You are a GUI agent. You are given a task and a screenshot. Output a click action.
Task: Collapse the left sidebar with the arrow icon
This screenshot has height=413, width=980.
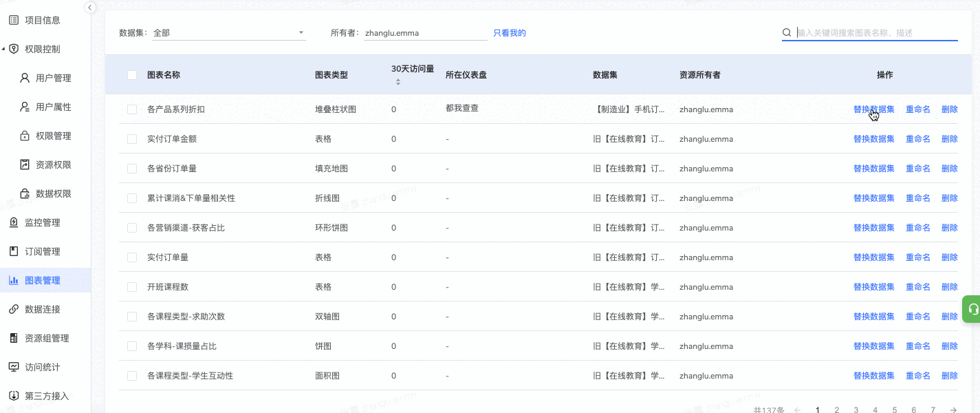point(90,8)
